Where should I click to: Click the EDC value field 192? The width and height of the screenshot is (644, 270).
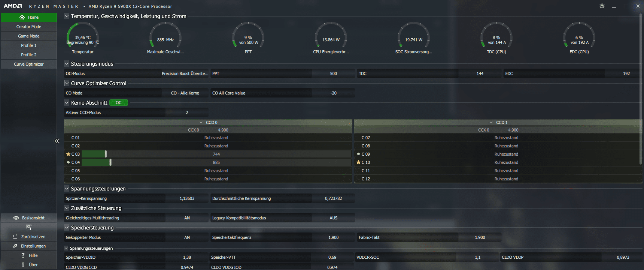click(x=626, y=73)
